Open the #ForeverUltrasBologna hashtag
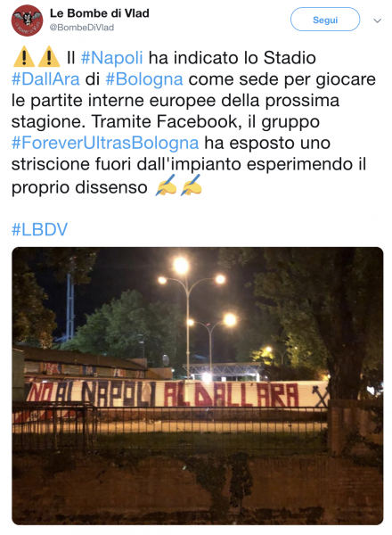Screen dimensions: 392x535 [105, 143]
